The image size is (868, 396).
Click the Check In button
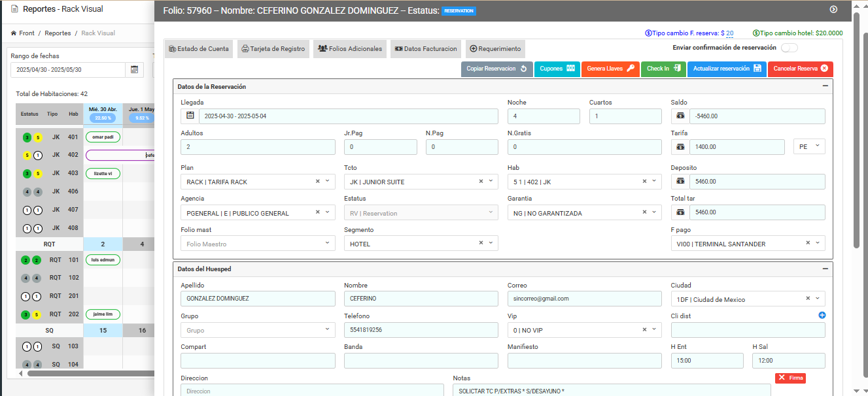tap(663, 69)
